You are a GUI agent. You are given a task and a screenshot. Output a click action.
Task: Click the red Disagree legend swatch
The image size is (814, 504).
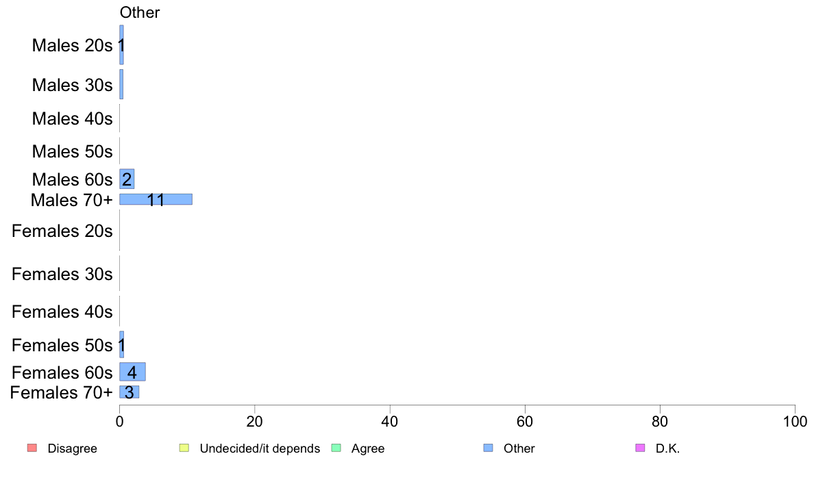32,448
